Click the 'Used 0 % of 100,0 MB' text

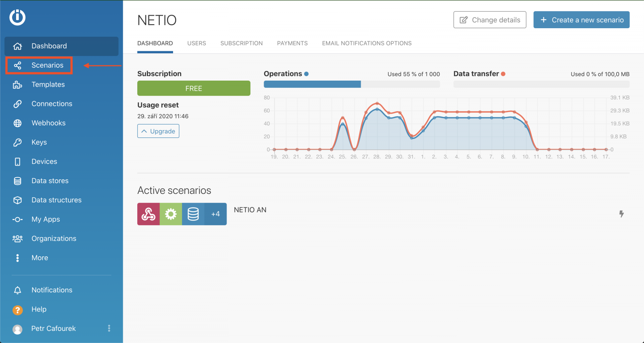point(600,74)
